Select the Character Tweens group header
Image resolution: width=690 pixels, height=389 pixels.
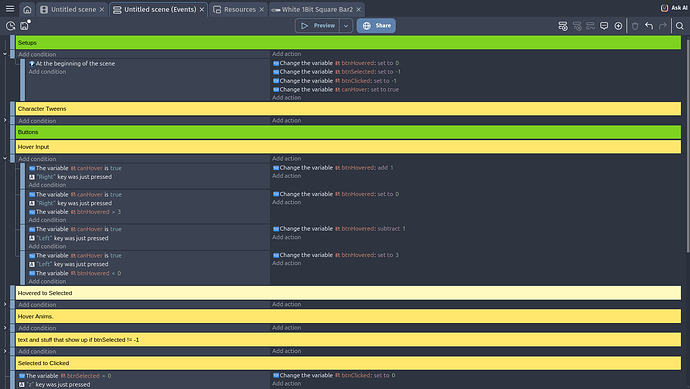pos(348,109)
